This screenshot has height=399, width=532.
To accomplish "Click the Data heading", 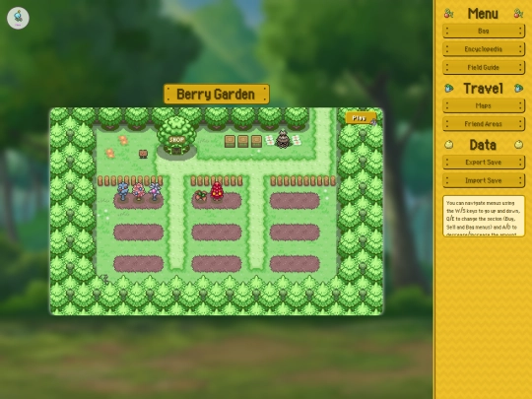I will (x=483, y=145).
